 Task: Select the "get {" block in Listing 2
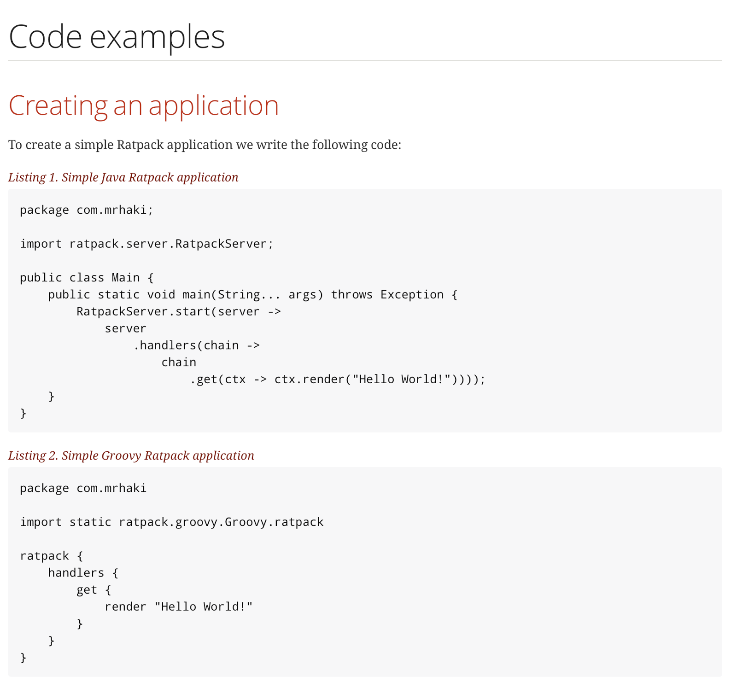click(94, 589)
